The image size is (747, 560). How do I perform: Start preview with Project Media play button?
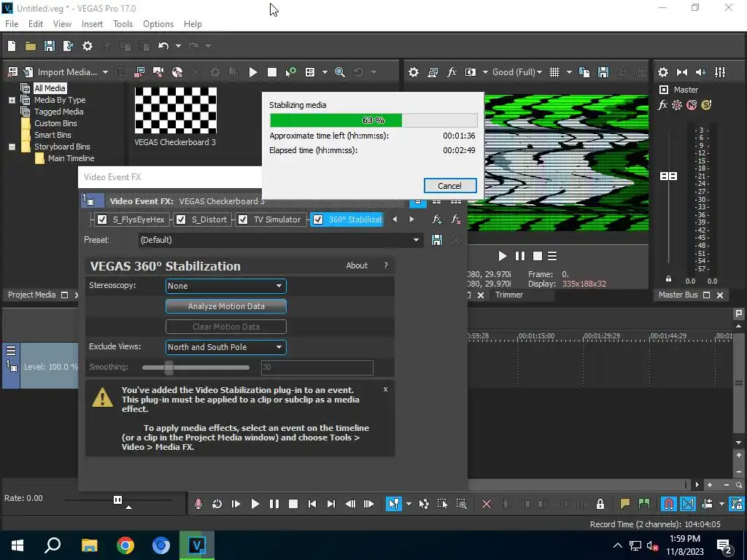(x=253, y=72)
